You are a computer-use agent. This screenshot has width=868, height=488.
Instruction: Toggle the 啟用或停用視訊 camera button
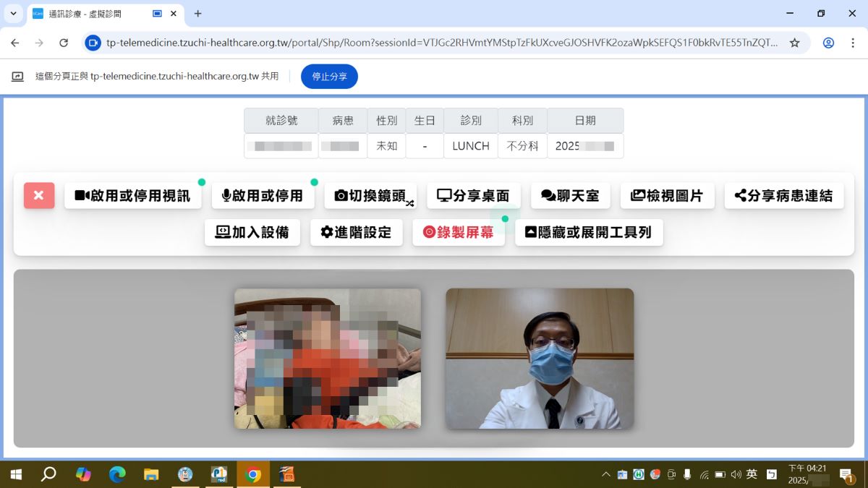click(x=133, y=194)
